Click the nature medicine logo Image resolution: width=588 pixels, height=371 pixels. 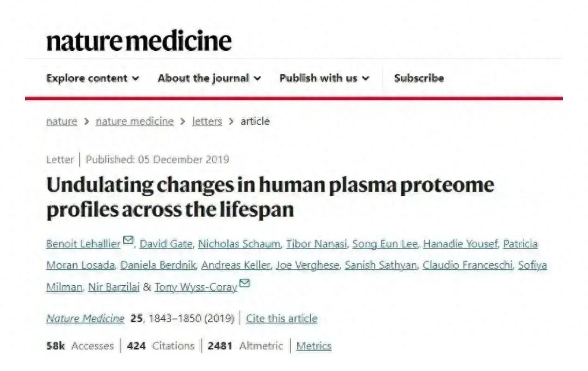coord(139,41)
